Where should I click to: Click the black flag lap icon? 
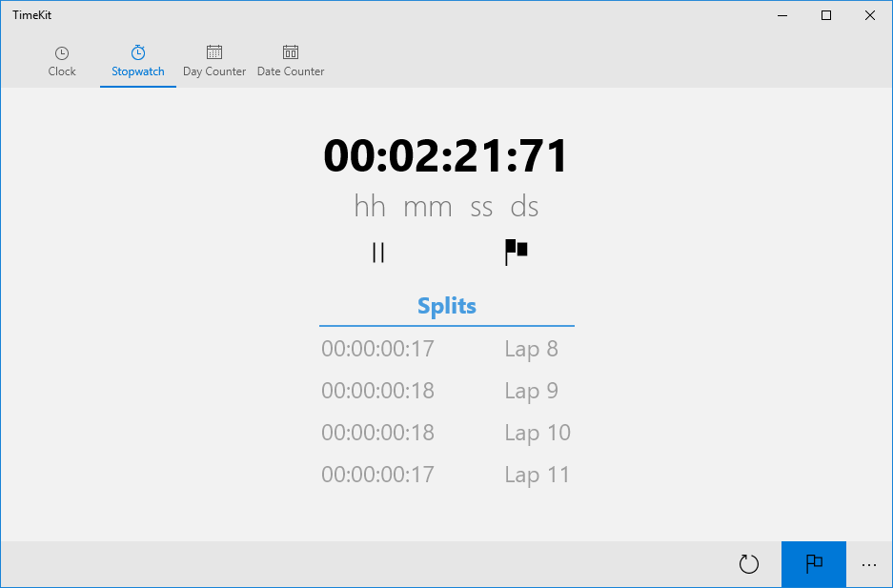click(x=516, y=252)
